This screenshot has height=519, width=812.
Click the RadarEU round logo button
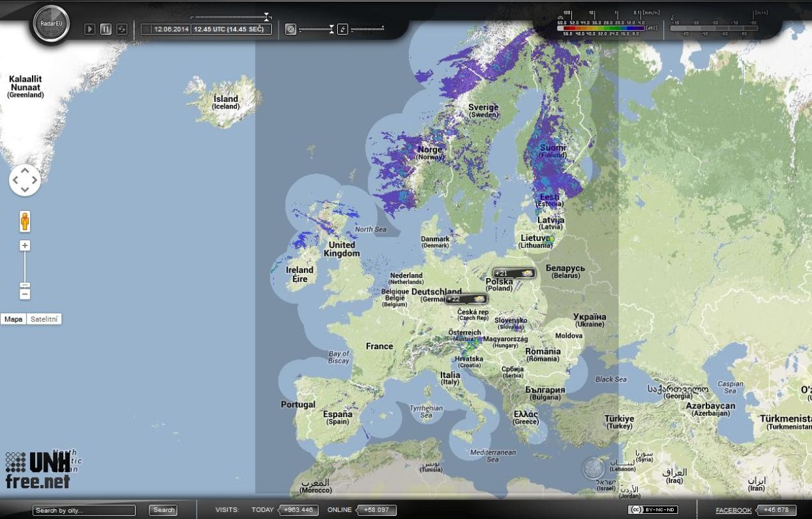[51, 25]
